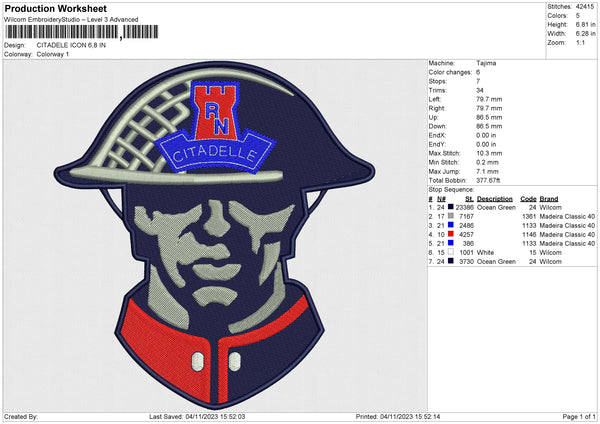Select 'Ocean Green' description in stop row 1
The height and width of the screenshot is (424, 600).
tap(496, 208)
